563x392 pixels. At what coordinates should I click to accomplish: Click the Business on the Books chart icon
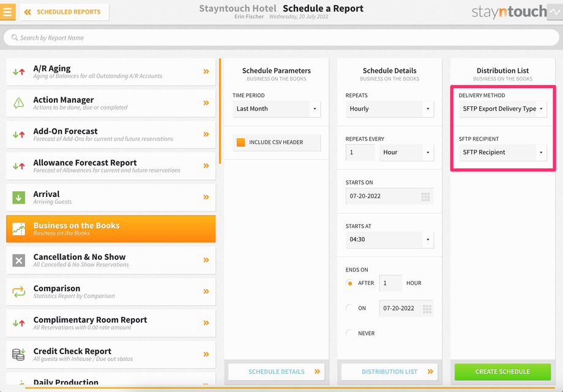19,229
